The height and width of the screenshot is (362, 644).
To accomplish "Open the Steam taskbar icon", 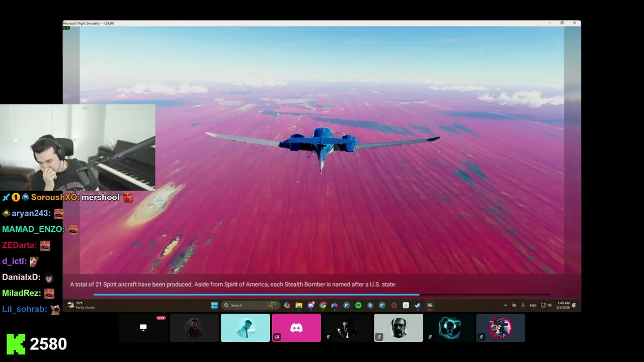I will (x=418, y=305).
